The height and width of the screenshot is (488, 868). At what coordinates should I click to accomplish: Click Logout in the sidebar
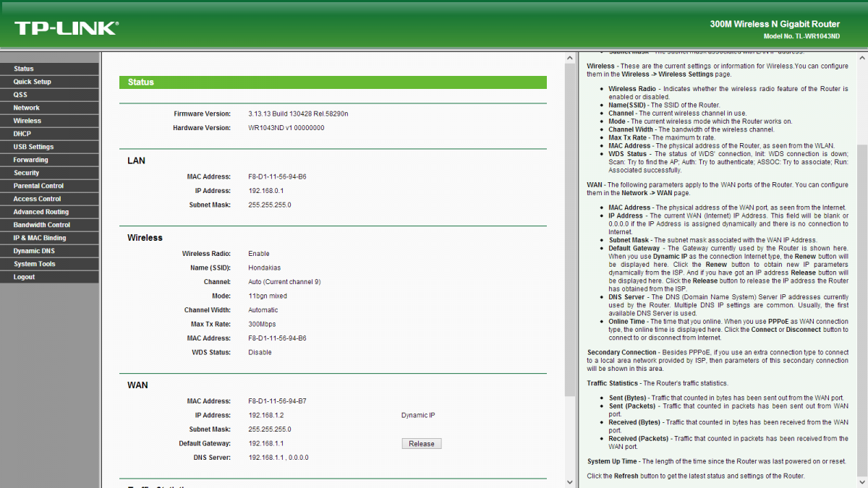click(x=49, y=277)
